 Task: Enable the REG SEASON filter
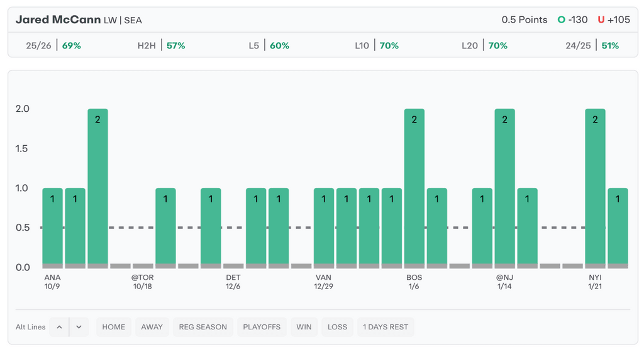pyautogui.click(x=203, y=327)
